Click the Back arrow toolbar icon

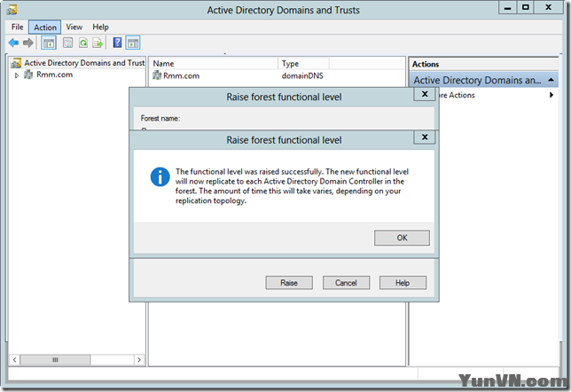click(13, 43)
